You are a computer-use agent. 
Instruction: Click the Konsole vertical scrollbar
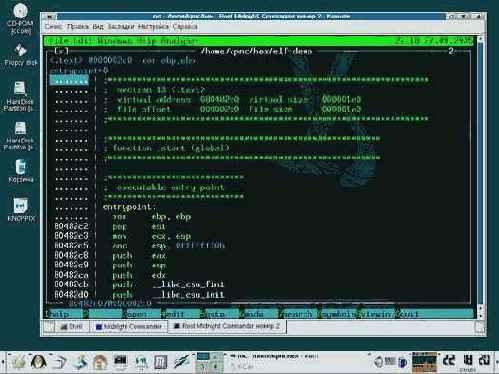pyautogui.click(x=480, y=177)
